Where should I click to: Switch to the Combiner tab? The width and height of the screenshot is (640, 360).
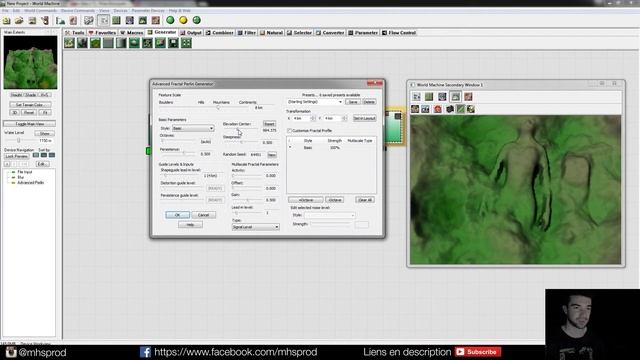point(220,33)
